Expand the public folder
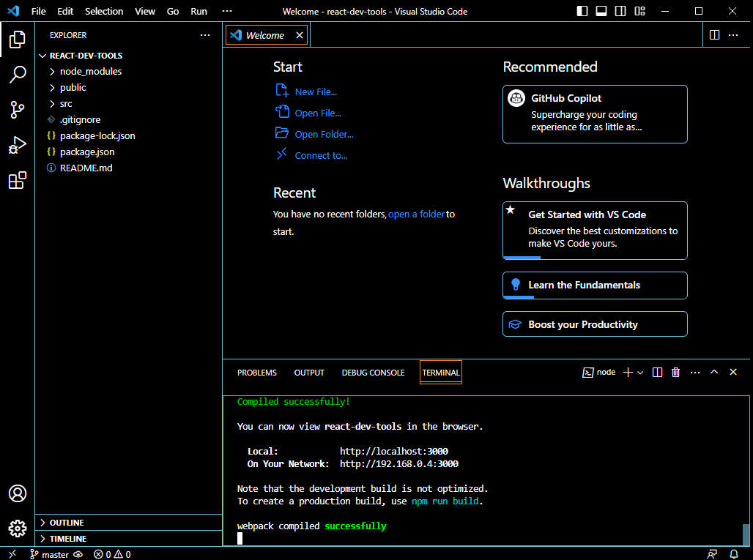 point(129,88)
